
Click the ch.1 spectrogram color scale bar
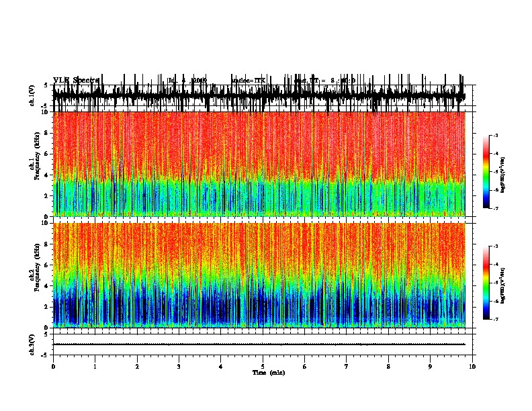(x=486, y=172)
